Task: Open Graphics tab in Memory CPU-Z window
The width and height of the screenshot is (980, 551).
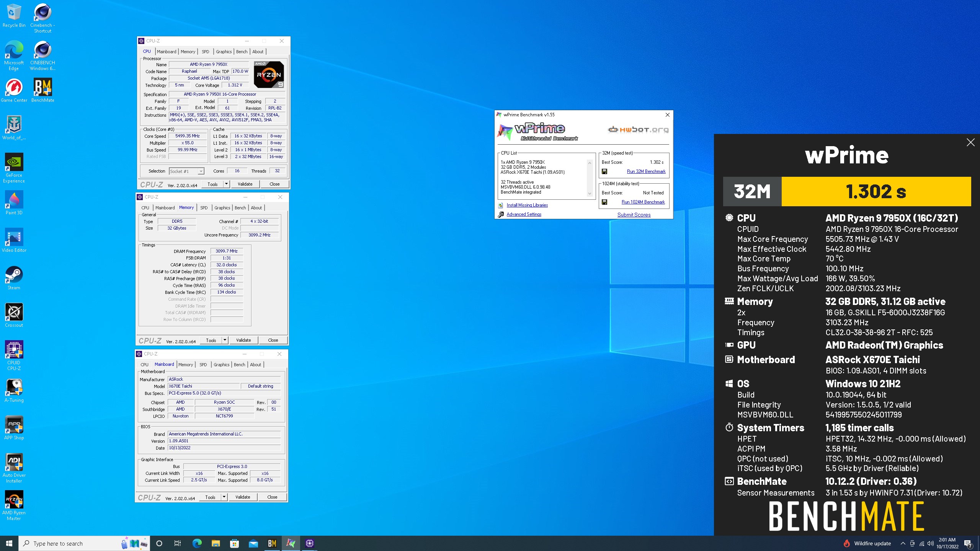Action: pyautogui.click(x=222, y=208)
